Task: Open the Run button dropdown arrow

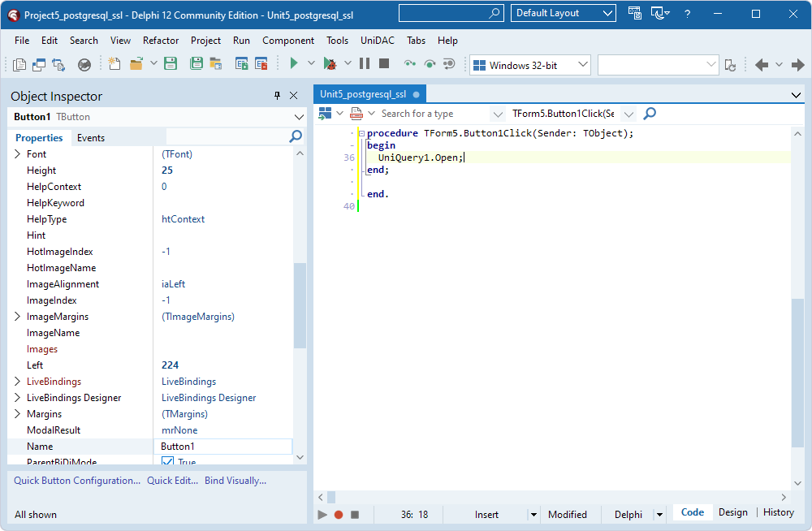Action: point(311,63)
